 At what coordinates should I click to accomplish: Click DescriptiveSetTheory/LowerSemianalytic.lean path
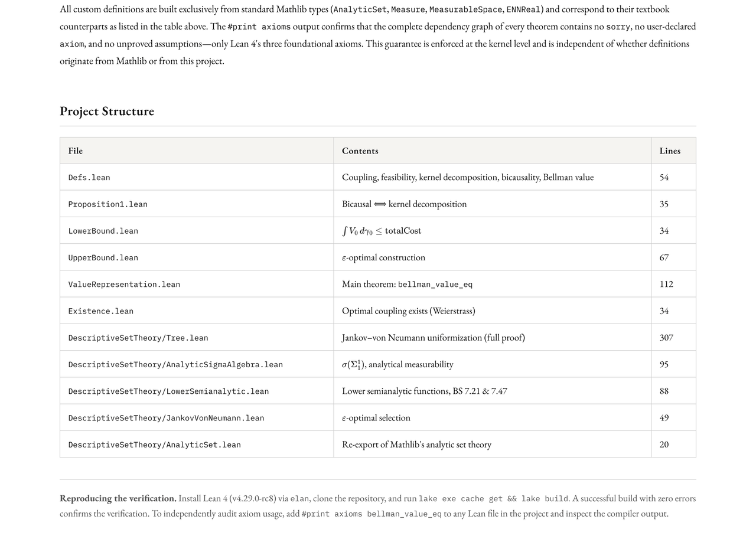(168, 391)
